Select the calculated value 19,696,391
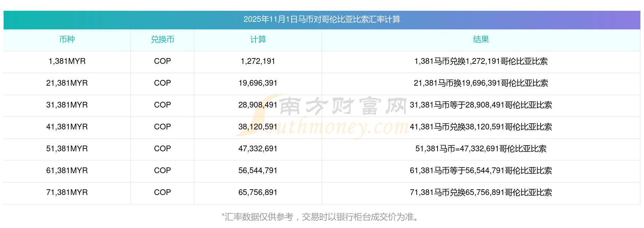The width and height of the screenshot is (644, 228). pos(258,83)
